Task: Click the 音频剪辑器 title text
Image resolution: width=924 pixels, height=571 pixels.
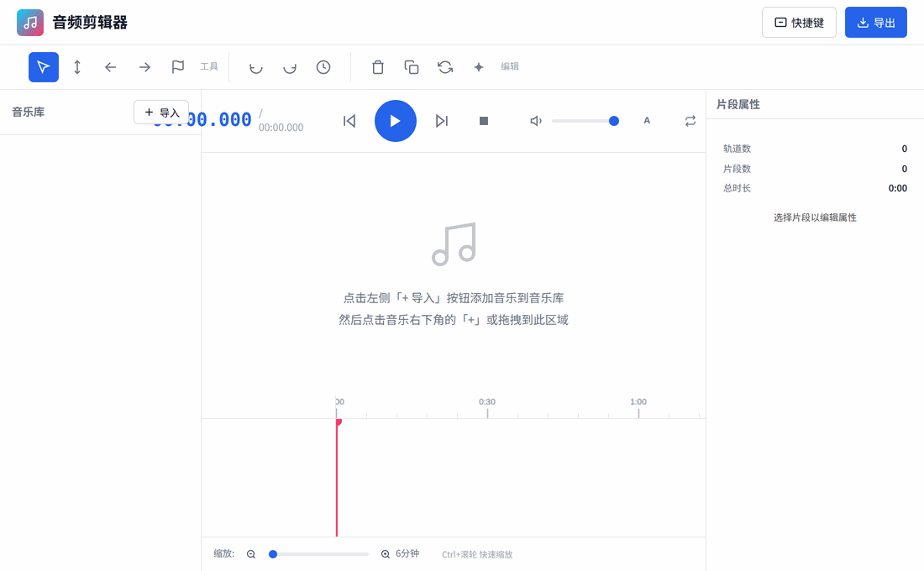Action: [90, 23]
